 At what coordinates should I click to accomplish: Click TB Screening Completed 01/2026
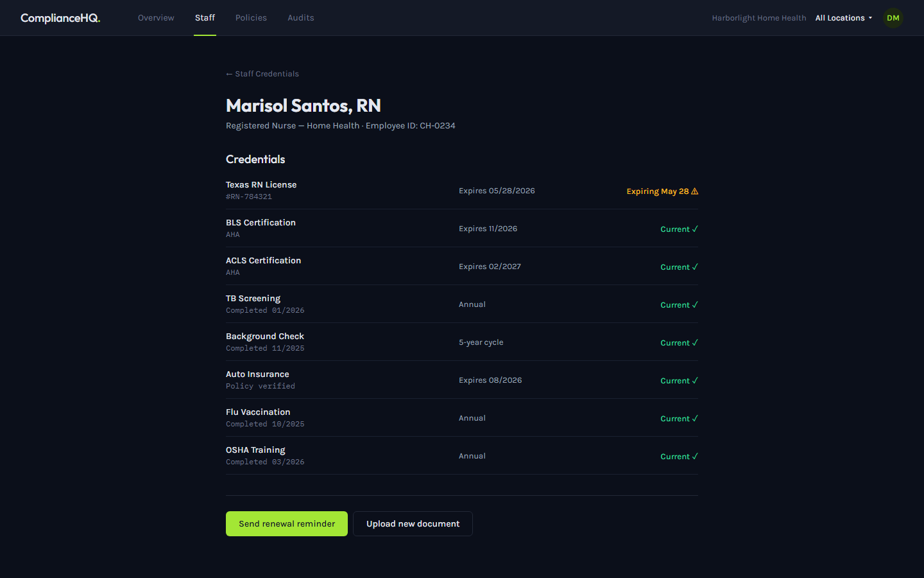pos(265,311)
